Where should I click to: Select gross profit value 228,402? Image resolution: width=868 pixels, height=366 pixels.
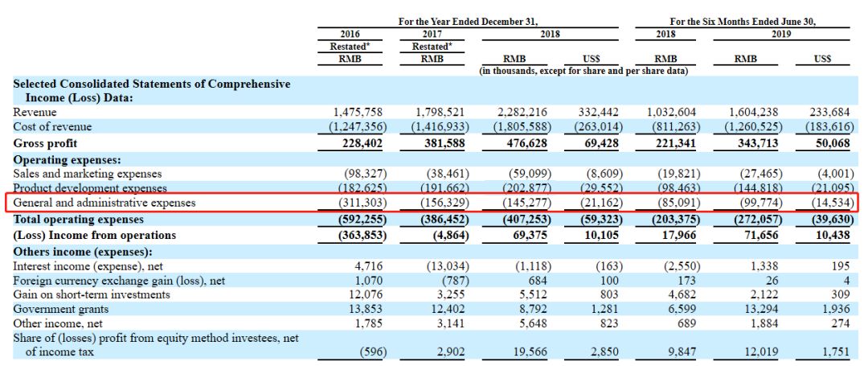tap(364, 143)
